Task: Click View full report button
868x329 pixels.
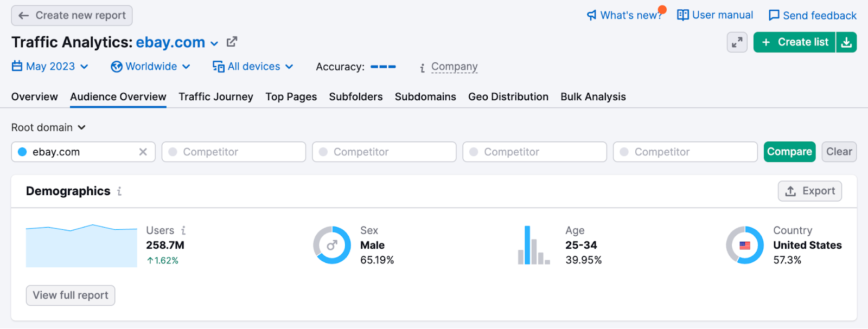Action: point(71,295)
